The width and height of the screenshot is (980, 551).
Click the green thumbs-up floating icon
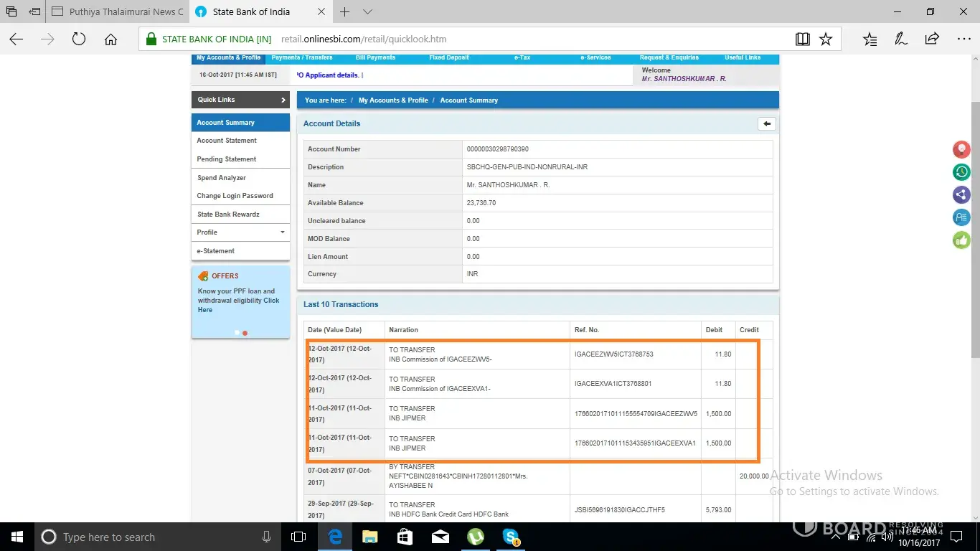[961, 240]
